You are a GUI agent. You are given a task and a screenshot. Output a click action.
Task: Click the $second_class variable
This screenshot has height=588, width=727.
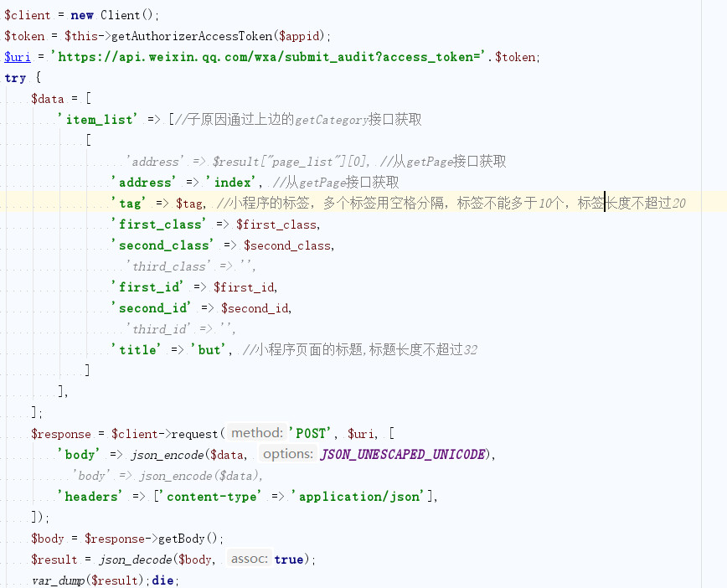click(287, 245)
